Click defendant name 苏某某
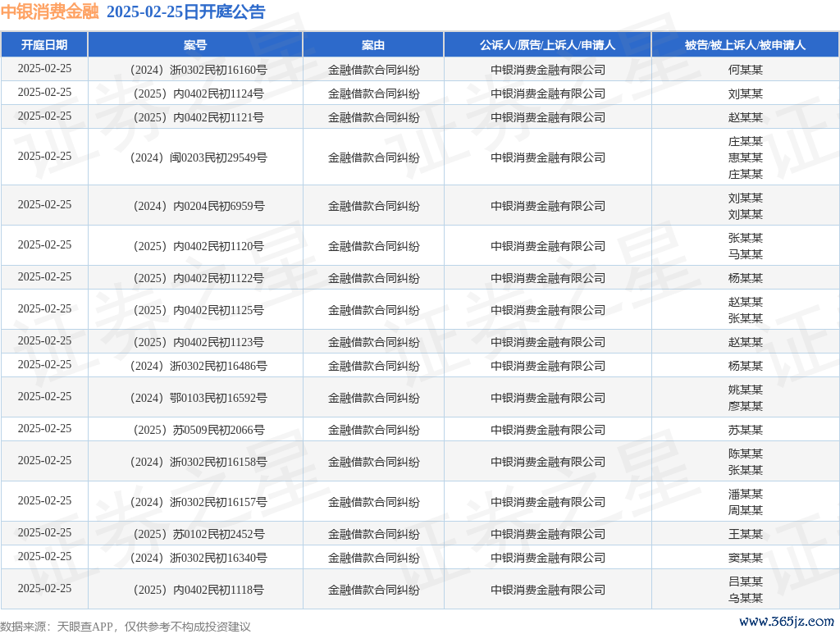The width and height of the screenshot is (840, 634). (x=745, y=430)
